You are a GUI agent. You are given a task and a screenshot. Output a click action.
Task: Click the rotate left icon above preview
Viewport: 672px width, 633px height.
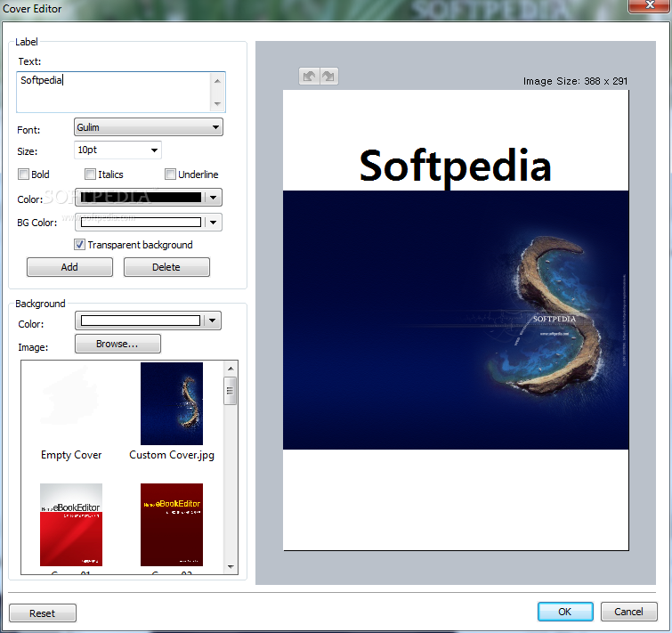309,77
